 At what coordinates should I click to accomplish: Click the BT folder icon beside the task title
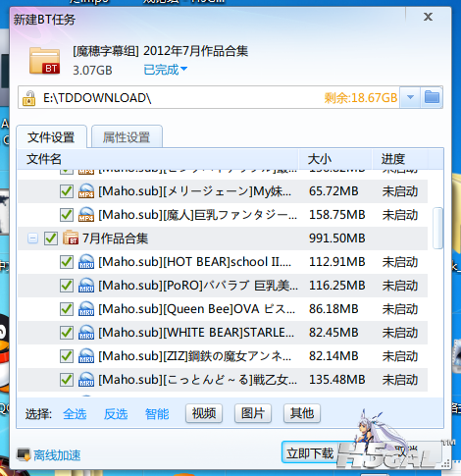(x=44, y=61)
